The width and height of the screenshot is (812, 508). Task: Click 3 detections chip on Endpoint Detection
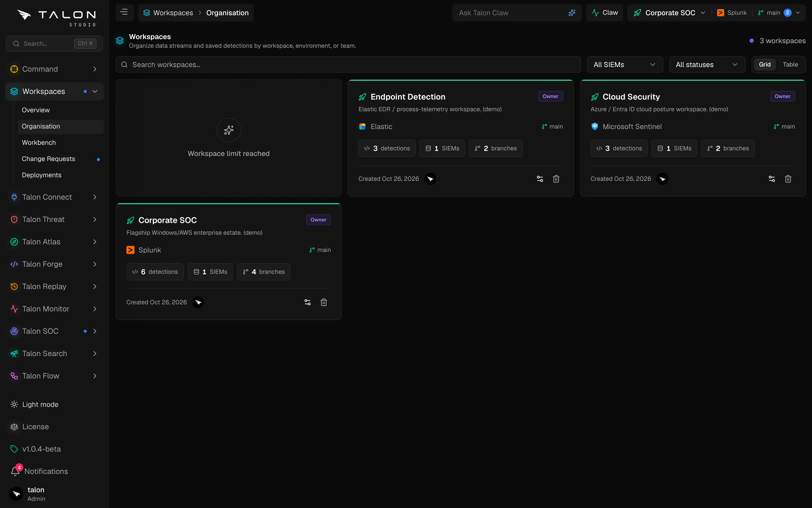coord(386,149)
